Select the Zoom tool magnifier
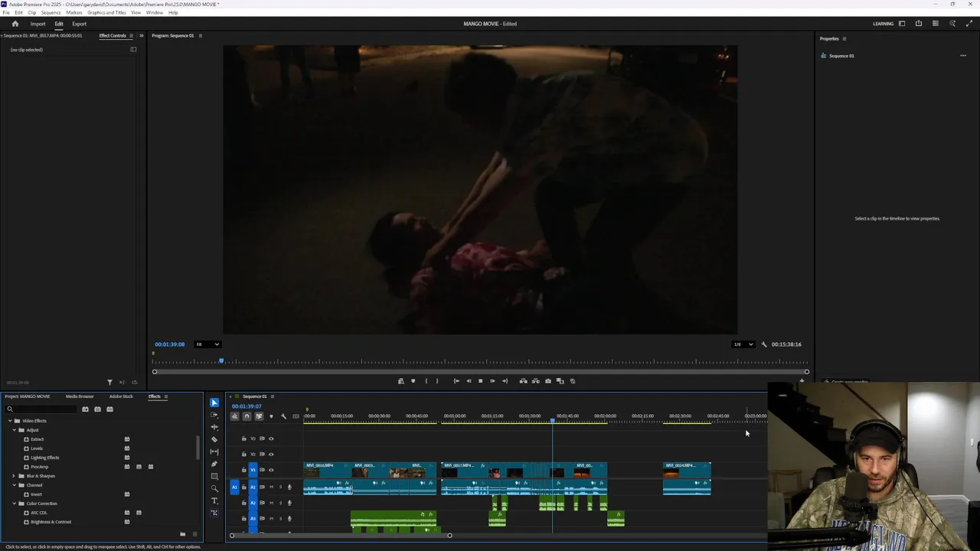This screenshot has height=551, width=980. coord(214,488)
